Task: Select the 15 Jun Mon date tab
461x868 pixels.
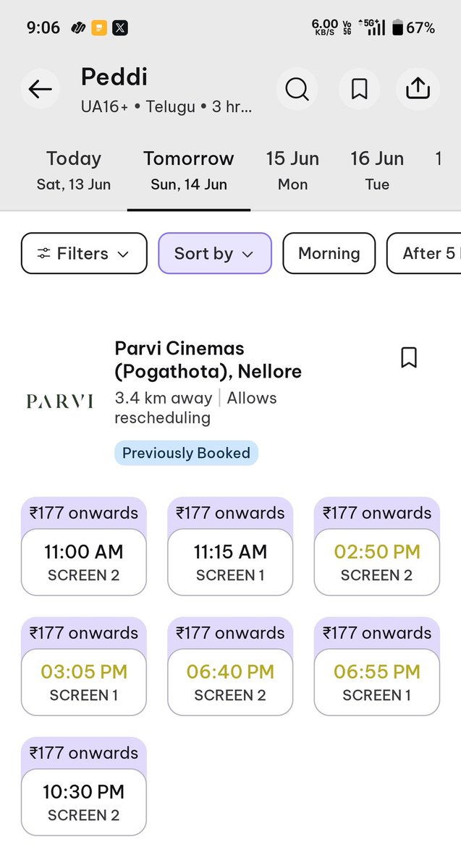Action: click(x=292, y=170)
